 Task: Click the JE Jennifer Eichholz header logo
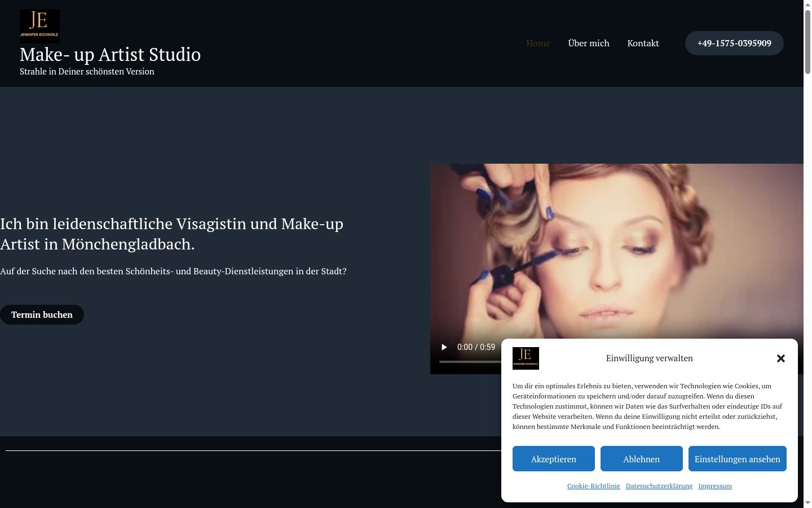39,26
